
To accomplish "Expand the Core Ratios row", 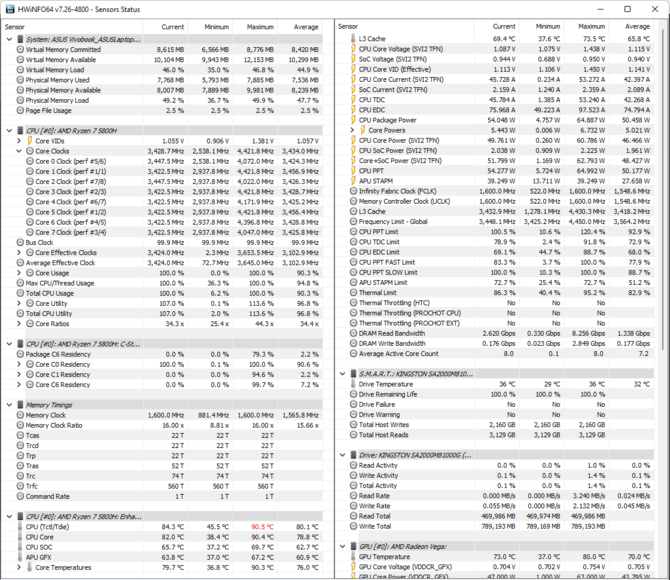I will (19, 324).
